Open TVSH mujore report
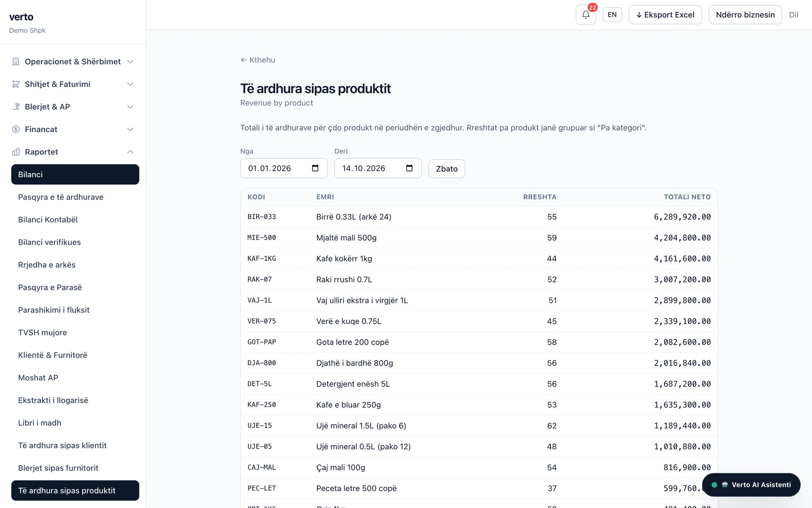The width and height of the screenshot is (812, 508). point(75,332)
